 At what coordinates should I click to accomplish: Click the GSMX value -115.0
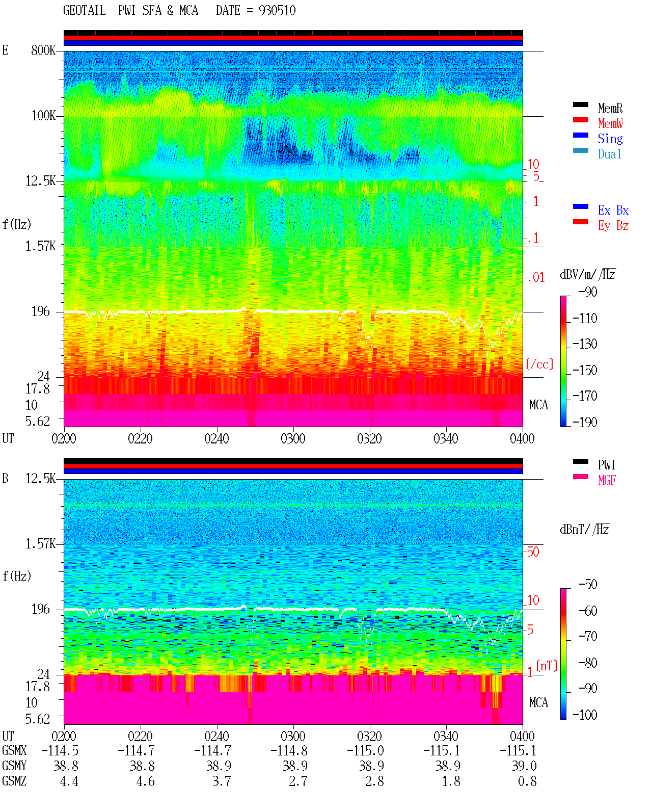[365, 750]
